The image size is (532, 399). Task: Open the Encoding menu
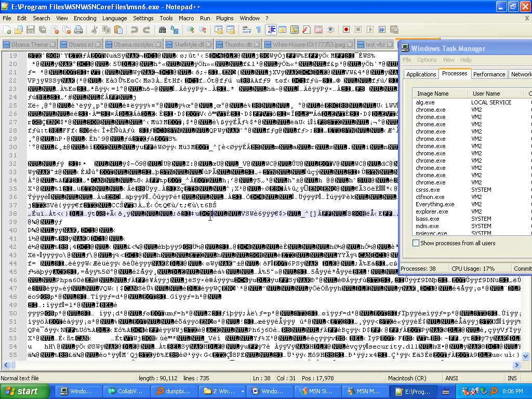(85, 18)
